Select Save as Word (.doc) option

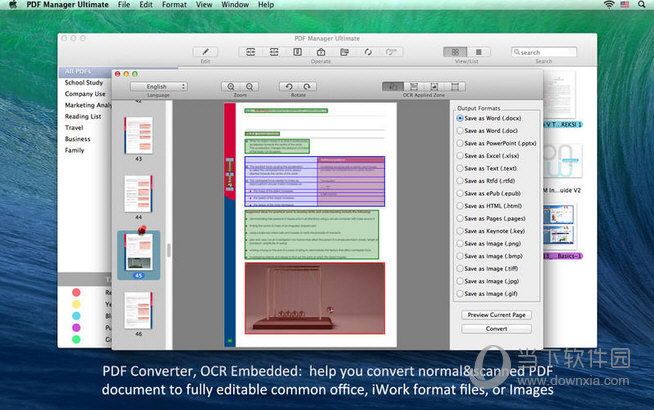point(487,131)
